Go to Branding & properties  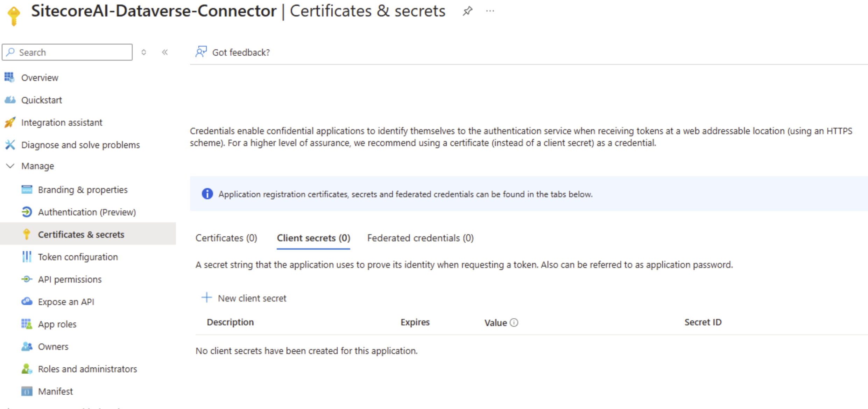click(x=83, y=189)
